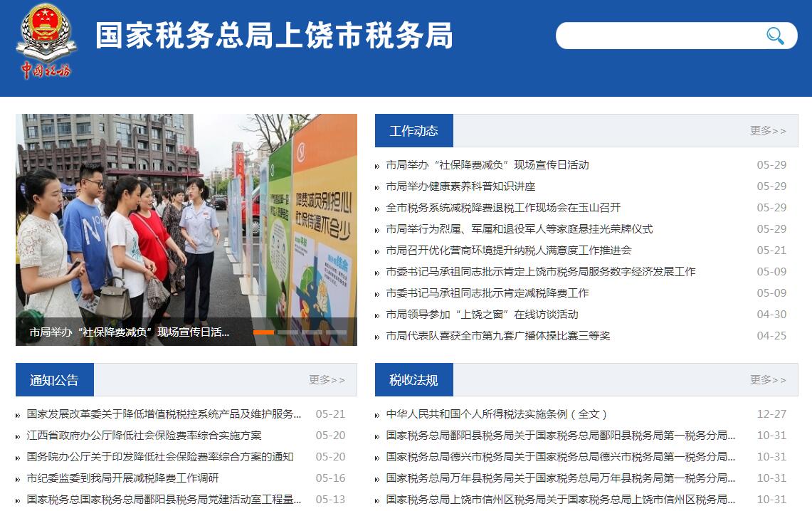Image resolution: width=812 pixels, height=511 pixels.
Task: Open article 市局举办健康素养科普知识讲座
Action: (460, 186)
